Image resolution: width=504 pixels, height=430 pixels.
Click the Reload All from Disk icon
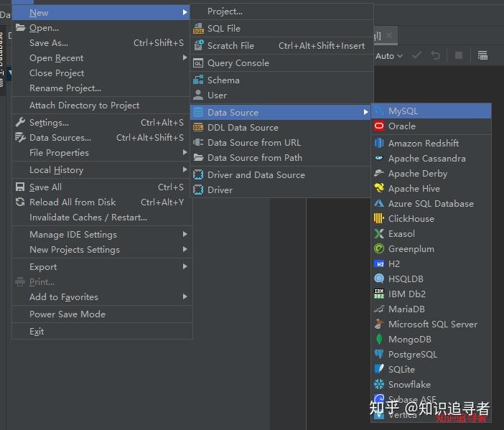[x=20, y=202]
